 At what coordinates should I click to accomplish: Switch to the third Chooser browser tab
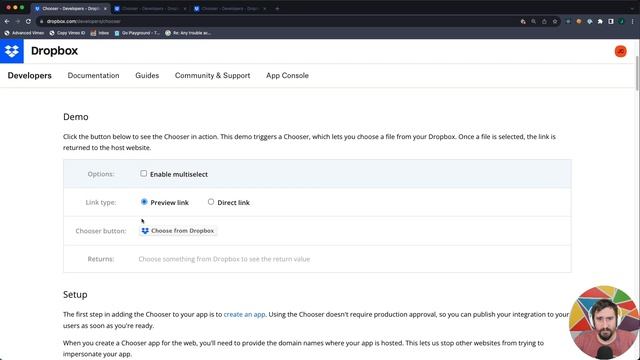[x=231, y=9]
